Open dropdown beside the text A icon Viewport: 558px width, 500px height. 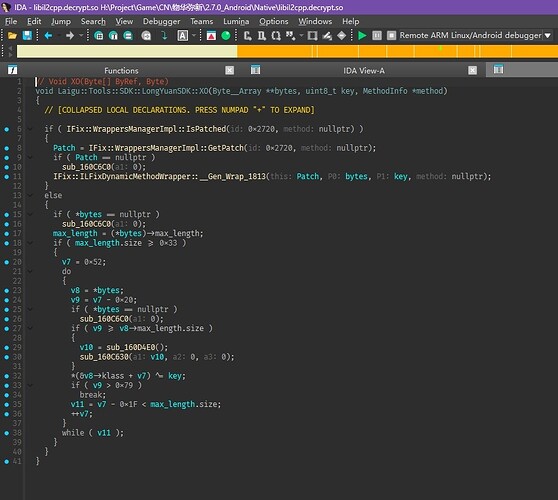[x=194, y=36]
